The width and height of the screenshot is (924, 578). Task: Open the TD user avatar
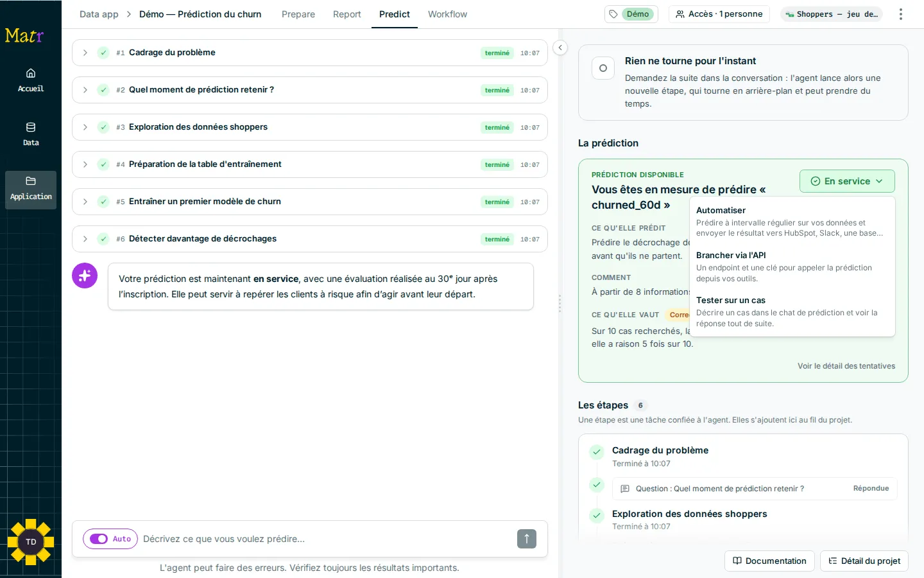coord(31,541)
